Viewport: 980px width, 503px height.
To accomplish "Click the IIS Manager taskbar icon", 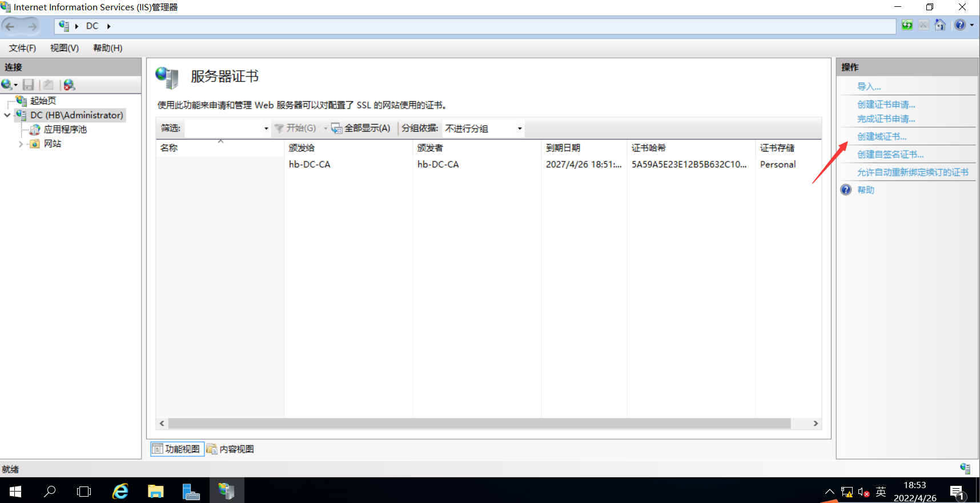I will [227, 491].
